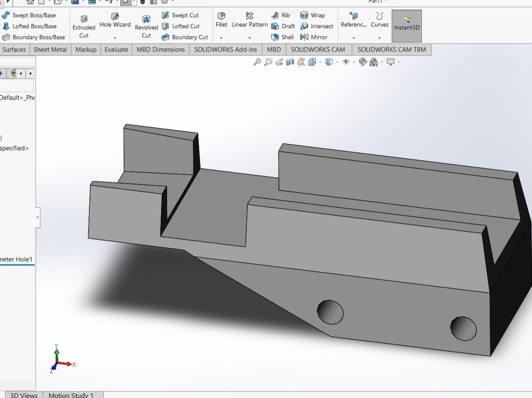This screenshot has width=532, height=398.
Task: Click the Display Style icon
Action: [x=329, y=62]
